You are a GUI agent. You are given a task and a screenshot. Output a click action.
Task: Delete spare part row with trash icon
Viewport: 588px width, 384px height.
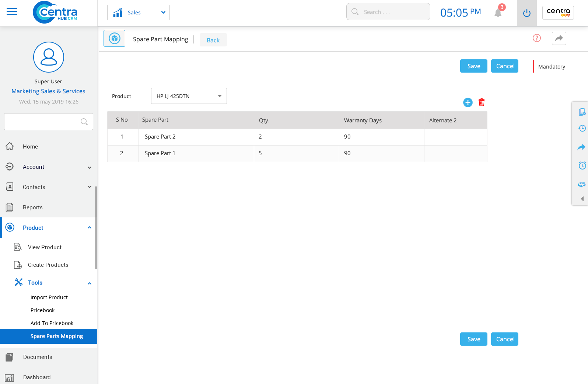482,102
